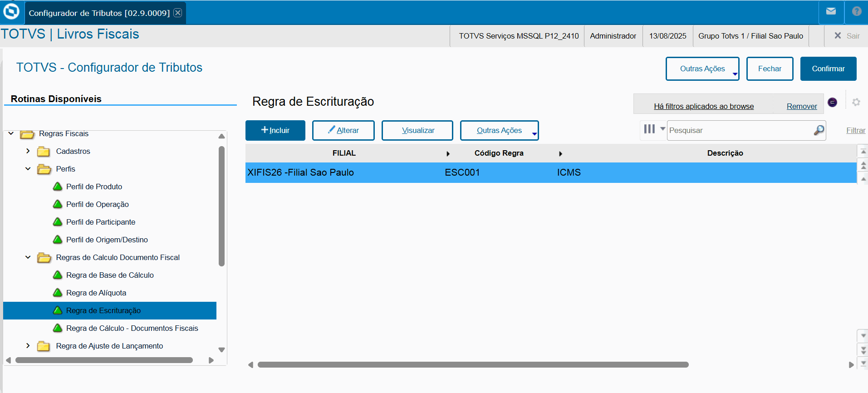Click the tree scroll down arrow

pos(221,350)
